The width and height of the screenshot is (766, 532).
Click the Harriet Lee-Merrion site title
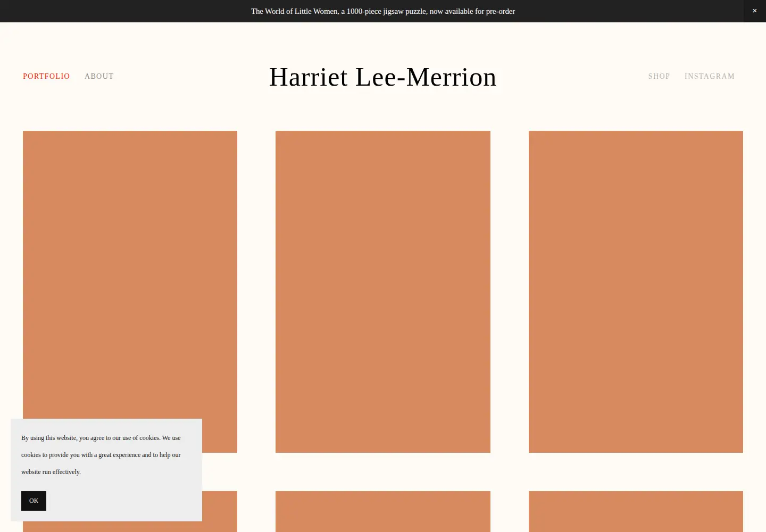(383, 77)
